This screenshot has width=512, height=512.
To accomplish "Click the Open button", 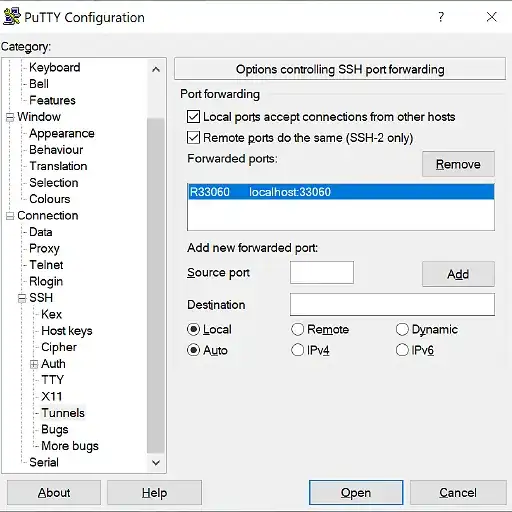I will [x=356, y=492].
